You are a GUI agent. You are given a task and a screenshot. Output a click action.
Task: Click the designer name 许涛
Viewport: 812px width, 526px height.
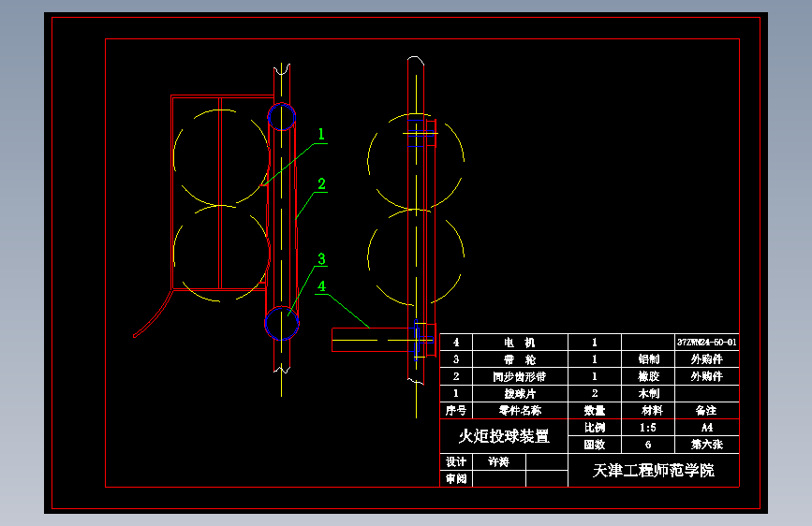coord(498,461)
